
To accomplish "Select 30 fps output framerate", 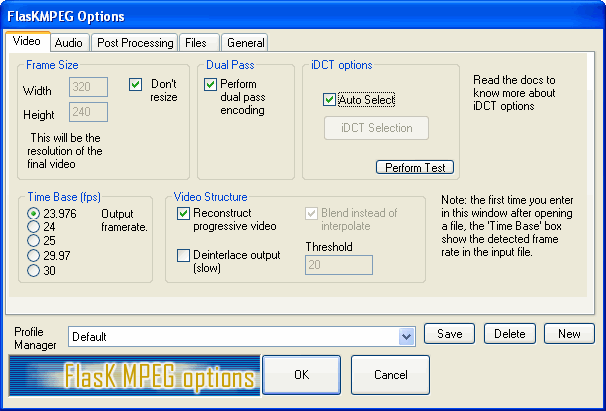I will point(35,270).
